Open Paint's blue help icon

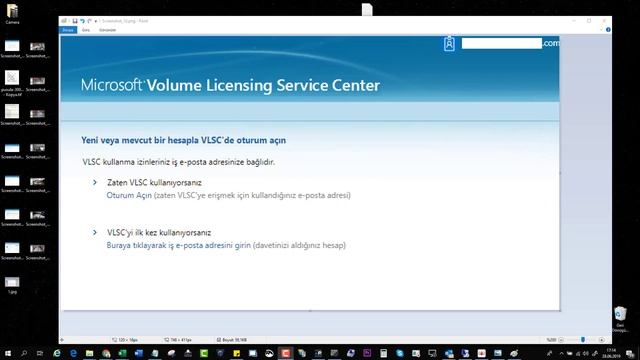pos(608,30)
